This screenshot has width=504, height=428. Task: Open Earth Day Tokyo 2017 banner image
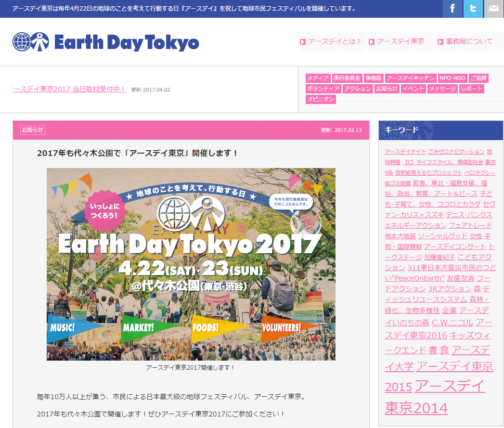pos(191,264)
